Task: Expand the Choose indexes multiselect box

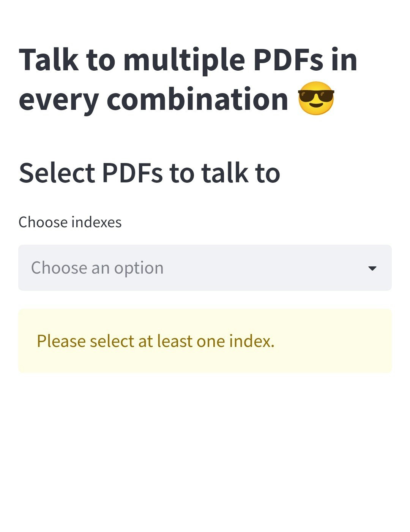Action: click(x=205, y=268)
